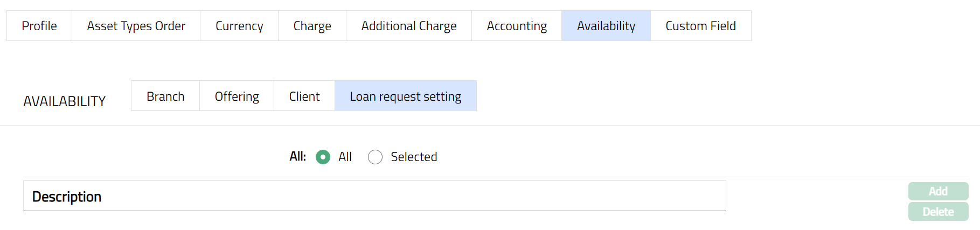Image resolution: width=980 pixels, height=230 pixels.
Task: Switch to Custom Field tab
Action: coord(700,26)
